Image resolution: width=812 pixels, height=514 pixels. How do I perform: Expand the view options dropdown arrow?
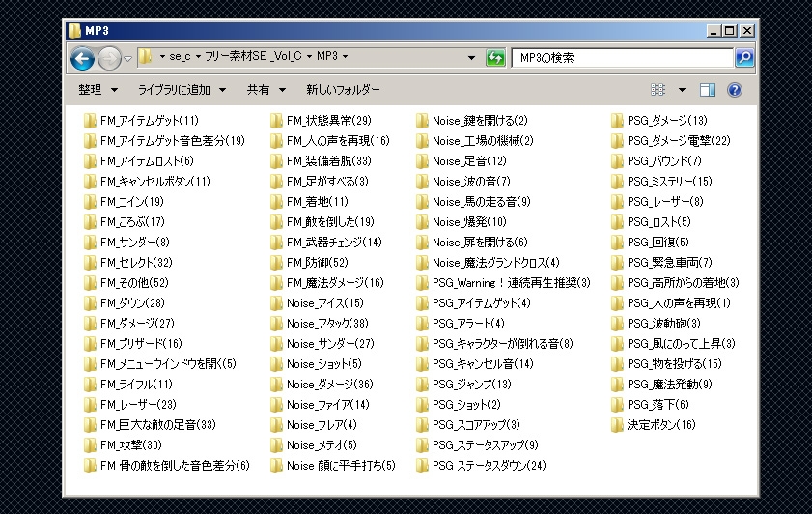[682, 90]
